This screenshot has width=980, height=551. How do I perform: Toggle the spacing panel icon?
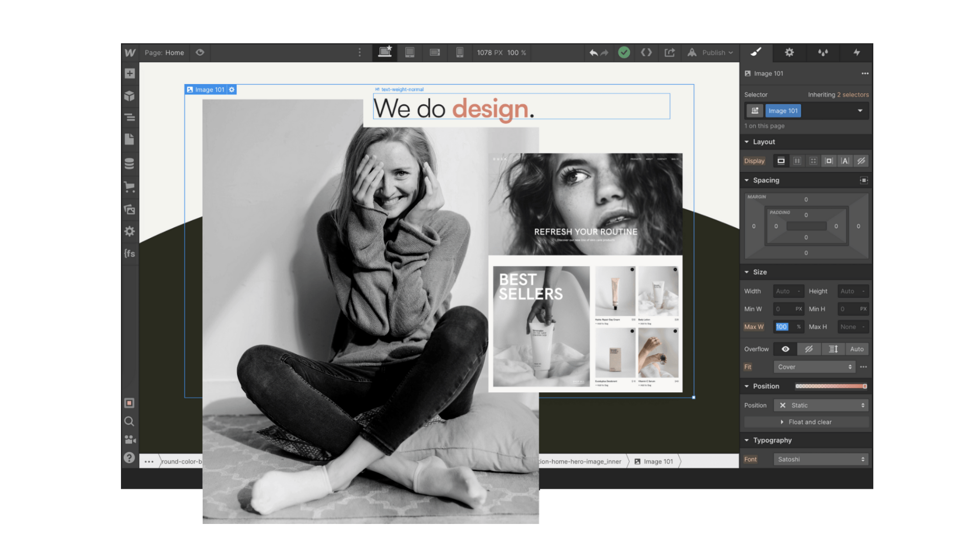point(864,180)
